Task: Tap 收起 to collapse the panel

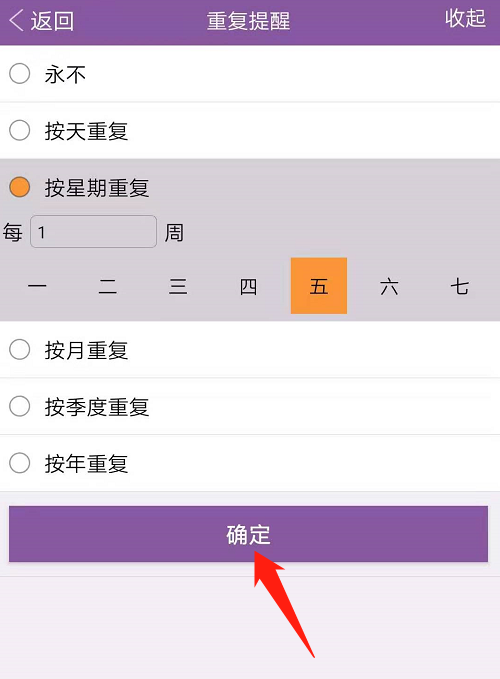Action: (x=465, y=19)
